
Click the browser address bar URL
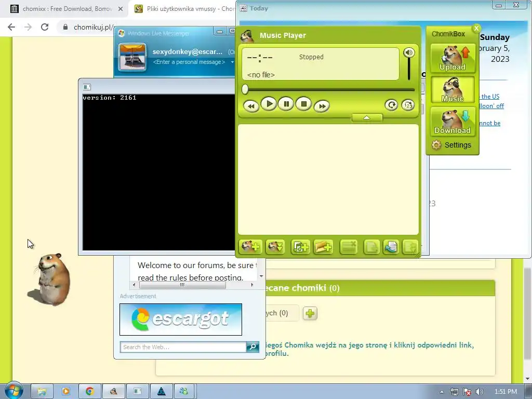pyautogui.click(x=92, y=27)
